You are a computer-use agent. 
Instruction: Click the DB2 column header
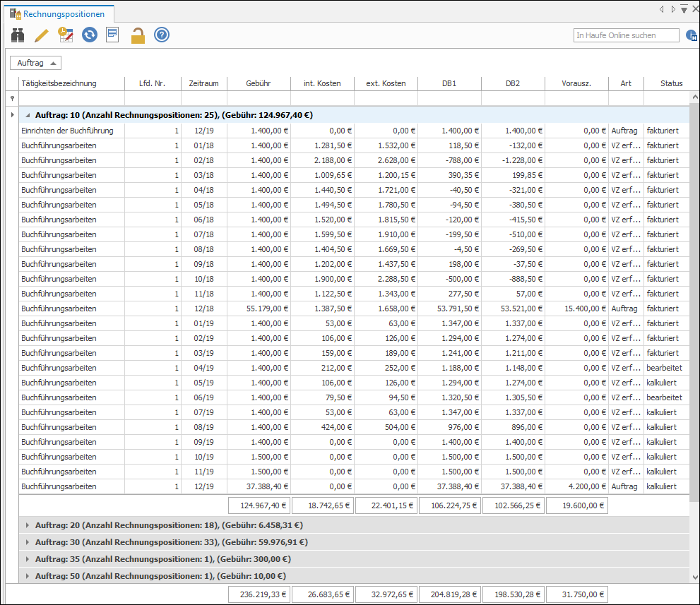click(x=513, y=83)
